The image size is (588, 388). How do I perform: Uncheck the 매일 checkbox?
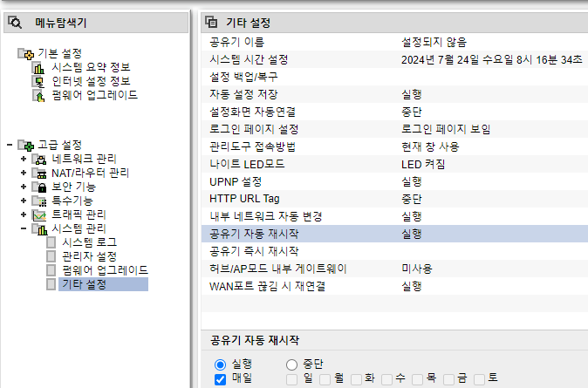(220, 379)
